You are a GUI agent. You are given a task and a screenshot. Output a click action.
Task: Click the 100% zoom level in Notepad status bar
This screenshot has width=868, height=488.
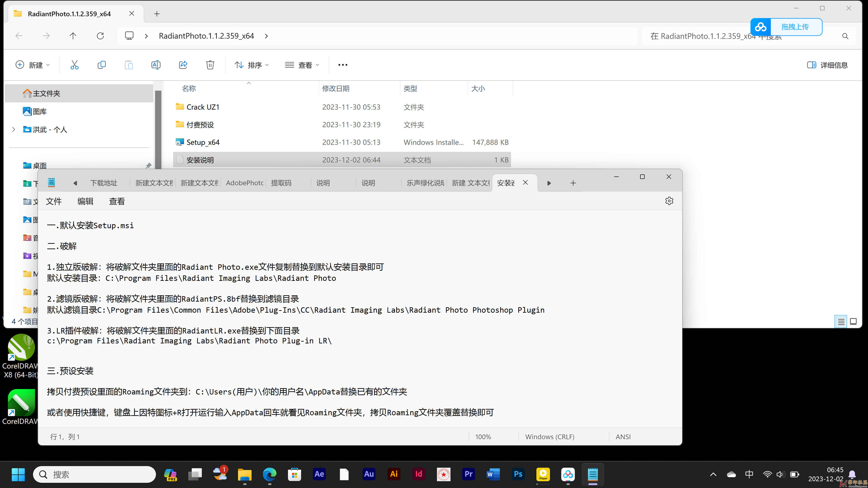click(483, 437)
